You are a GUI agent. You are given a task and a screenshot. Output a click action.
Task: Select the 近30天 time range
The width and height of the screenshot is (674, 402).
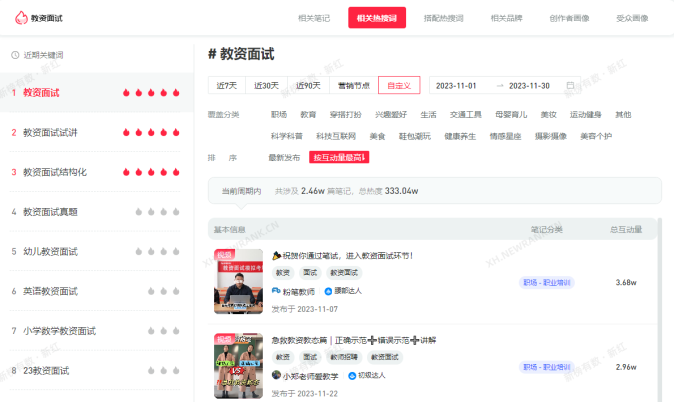coord(266,85)
